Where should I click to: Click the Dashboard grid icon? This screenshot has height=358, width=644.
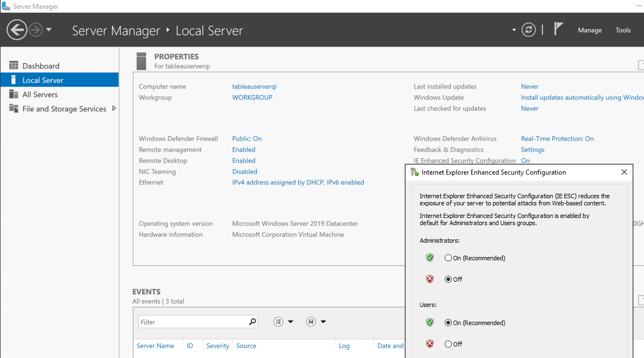pos(14,65)
